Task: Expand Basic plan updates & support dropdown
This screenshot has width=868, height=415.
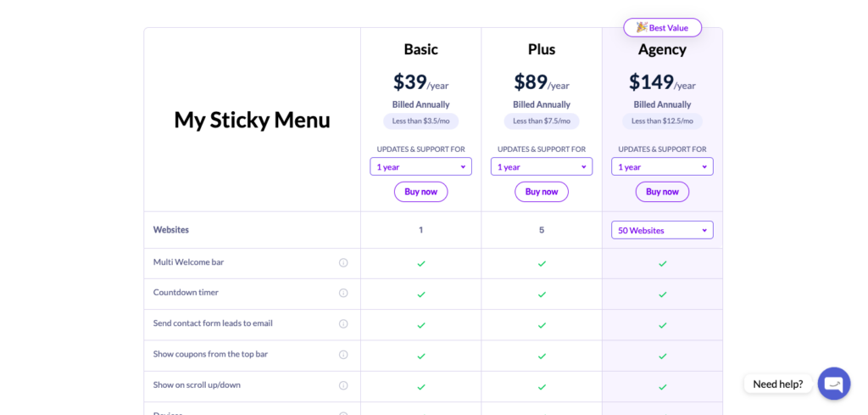Action: click(420, 167)
